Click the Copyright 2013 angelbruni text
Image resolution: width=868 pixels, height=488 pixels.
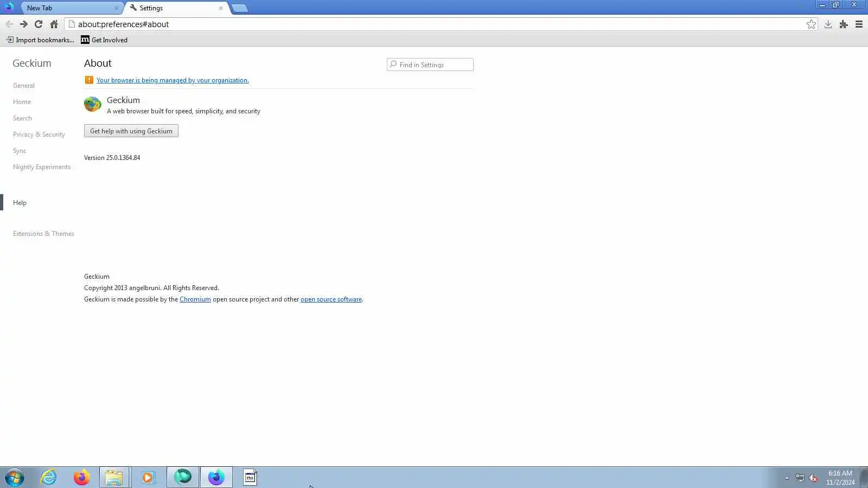pyautogui.click(x=151, y=288)
